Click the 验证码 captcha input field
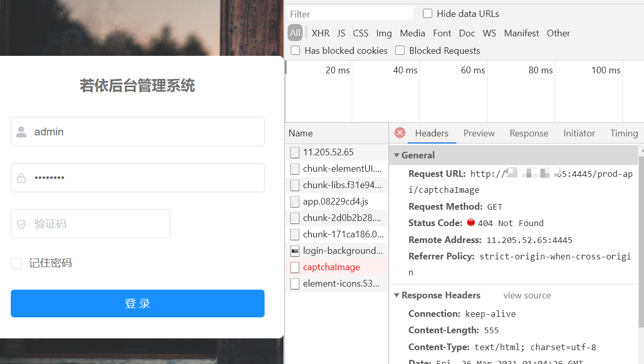This screenshot has height=364, width=644. 90,224
